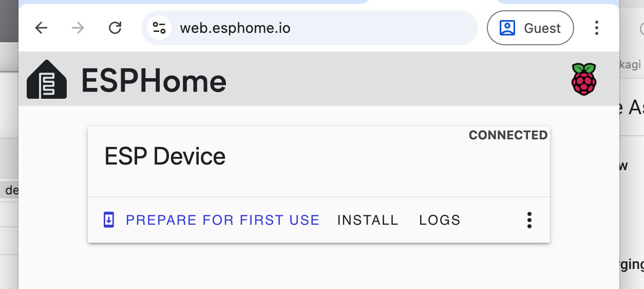
Task: Go back with the browser back arrow
Action: pyautogui.click(x=41, y=28)
